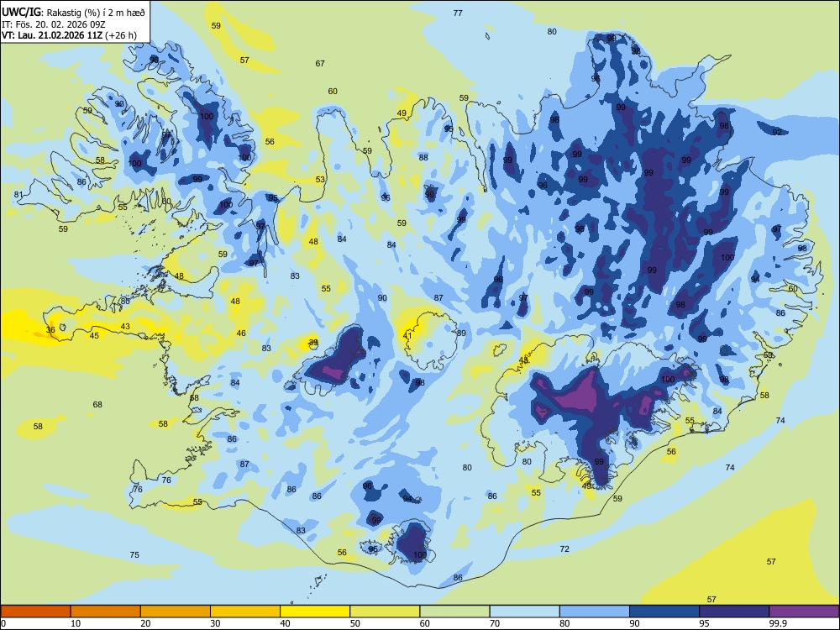The image size is (840, 630).
Task: Click the 'IT: Fös. 20. 02. 2026 09Z' line
Action: click(x=54, y=24)
